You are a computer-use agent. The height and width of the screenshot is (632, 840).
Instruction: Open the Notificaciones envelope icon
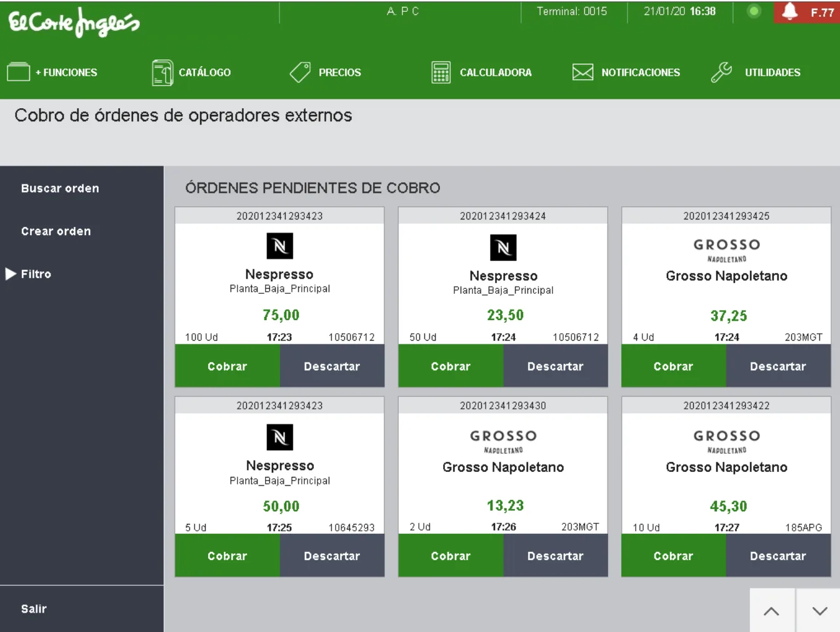click(582, 73)
